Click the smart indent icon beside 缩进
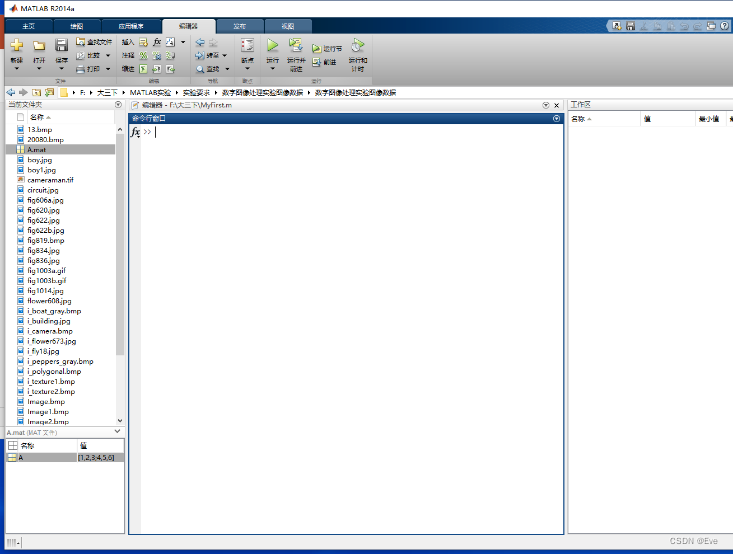This screenshot has width=733, height=554. click(x=144, y=69)
